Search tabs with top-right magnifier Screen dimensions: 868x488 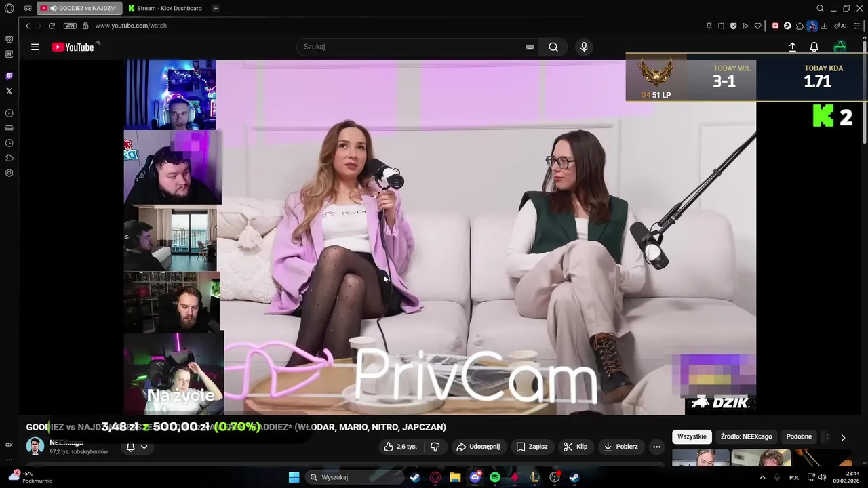820,8
